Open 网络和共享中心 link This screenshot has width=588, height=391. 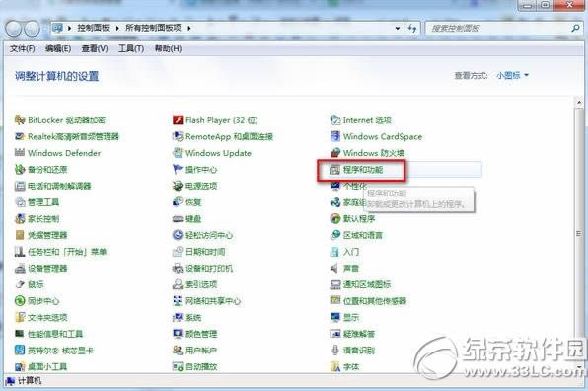click(213, 301)
